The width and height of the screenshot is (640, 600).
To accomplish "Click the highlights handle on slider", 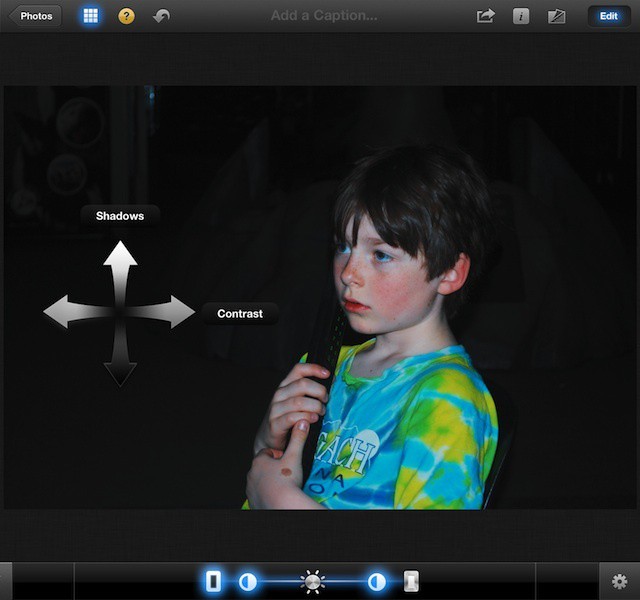I will 411,581.
